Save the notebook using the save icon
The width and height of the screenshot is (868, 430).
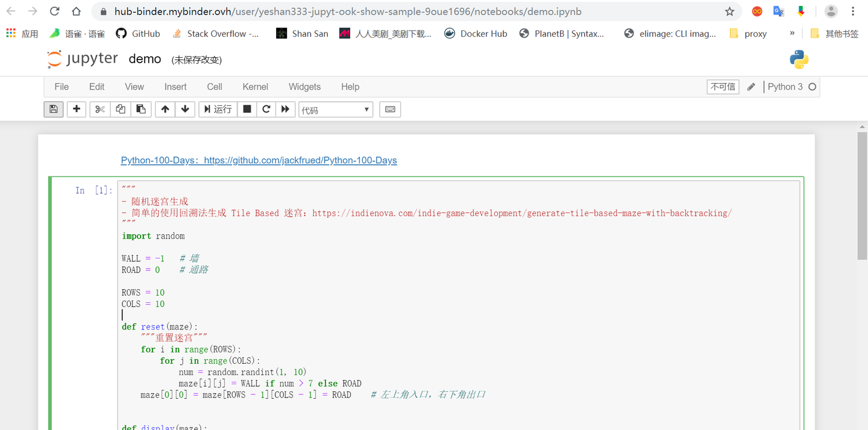click(54, 109)
